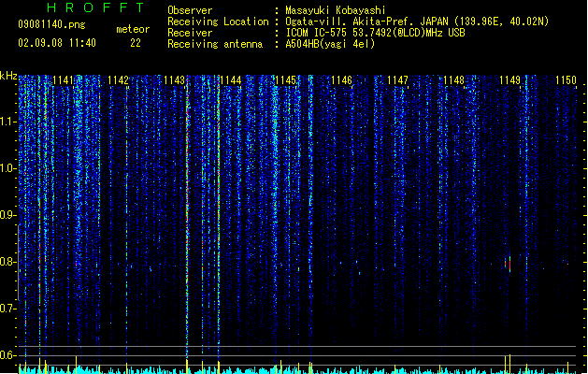Click the 1144 time marker
Image resolution: width=588 pixels, height=374 pixels.
[x=230, y=80]
